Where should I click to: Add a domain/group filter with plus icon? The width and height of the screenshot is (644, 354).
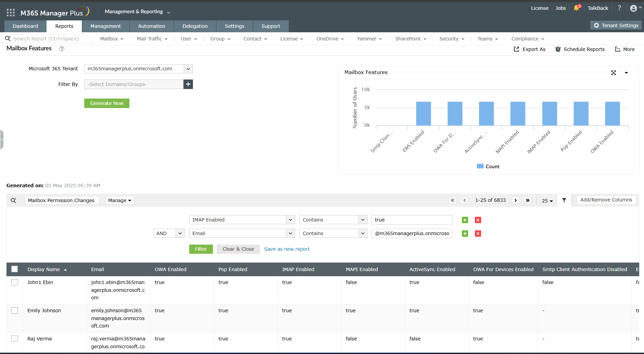pyautogui.click(x=188, y=84)
